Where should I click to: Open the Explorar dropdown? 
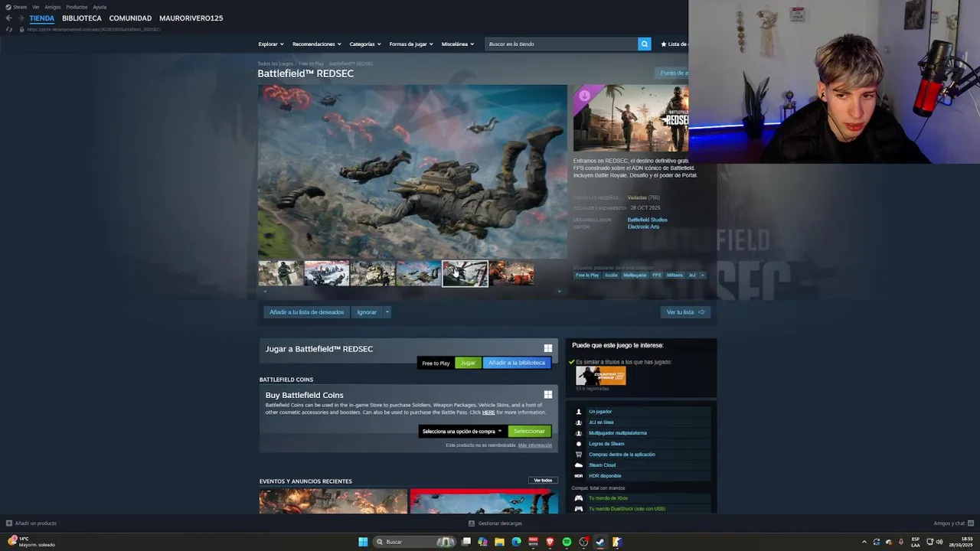271,44
